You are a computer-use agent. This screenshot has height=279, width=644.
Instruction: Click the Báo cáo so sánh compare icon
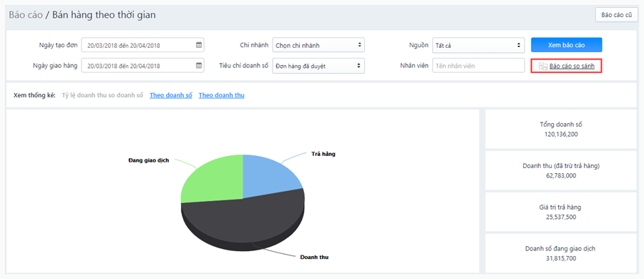pos(542,66)
